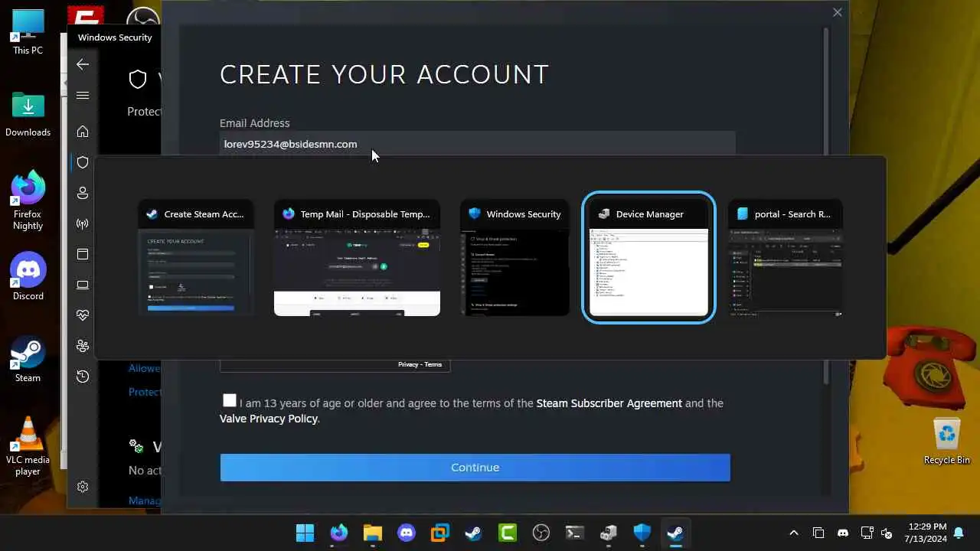Check the age agreement checkbox
The image size is (980, 551).
click(x=230, y=400)
